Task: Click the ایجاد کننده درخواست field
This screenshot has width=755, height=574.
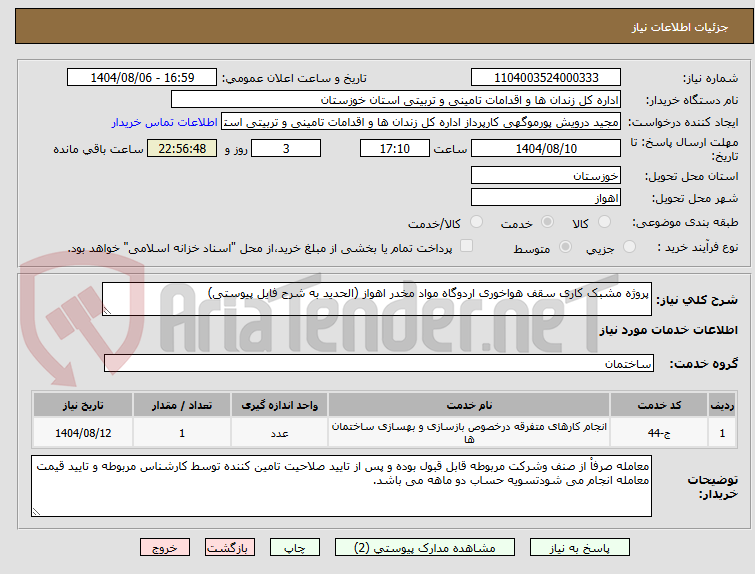Action: point(421,122)
